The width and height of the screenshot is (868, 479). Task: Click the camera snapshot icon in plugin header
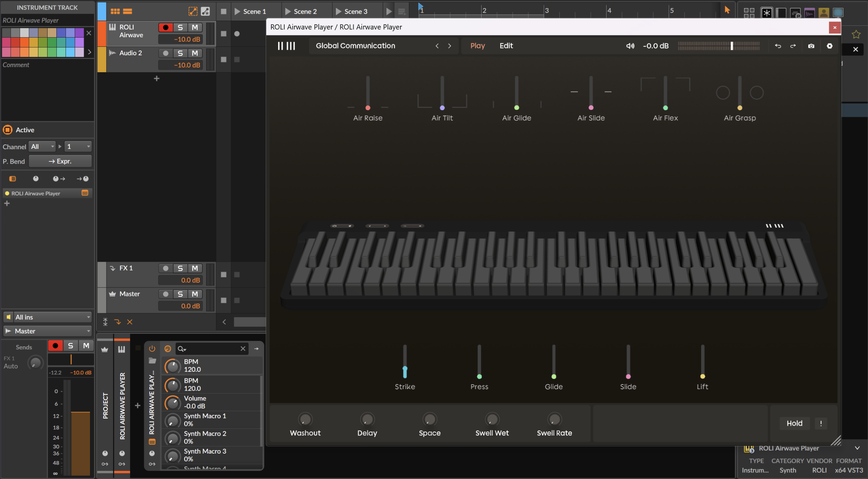point(811,46)
